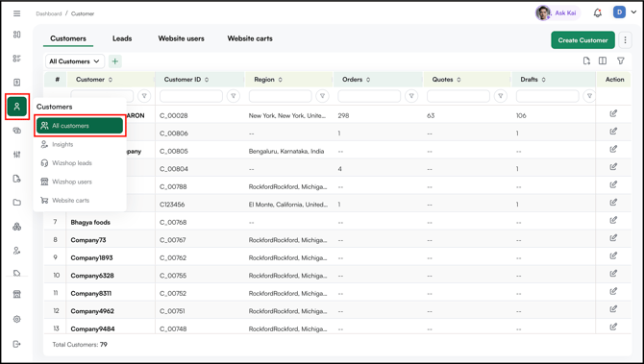Switch to the Website carts tab
Image resolution: width=644 pixels, height=364 pixels.
250,38
